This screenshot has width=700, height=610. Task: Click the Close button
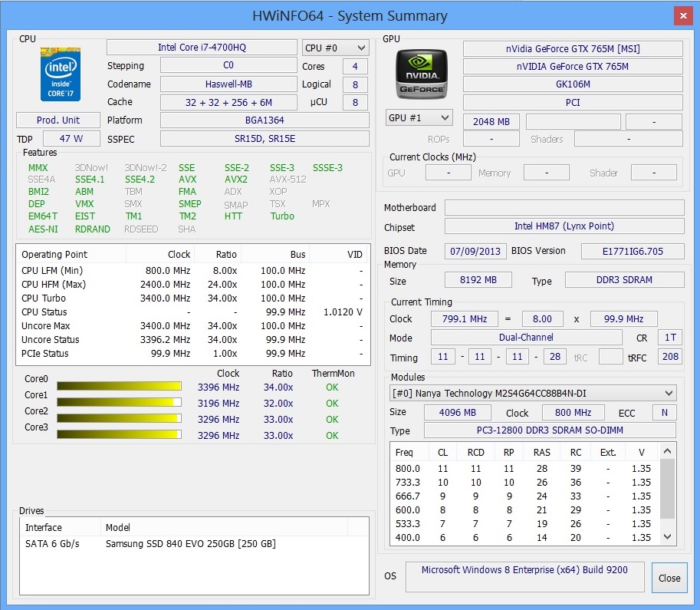669,578
